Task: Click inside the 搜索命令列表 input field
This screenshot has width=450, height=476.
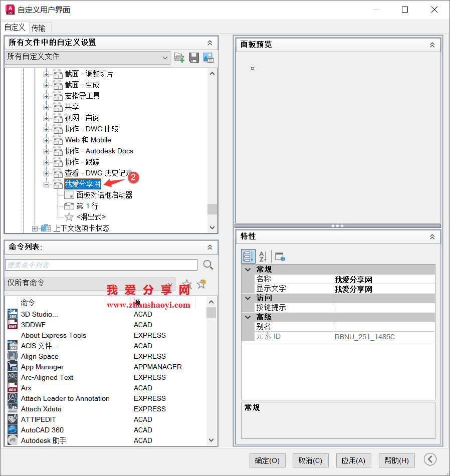Action: 100,265
